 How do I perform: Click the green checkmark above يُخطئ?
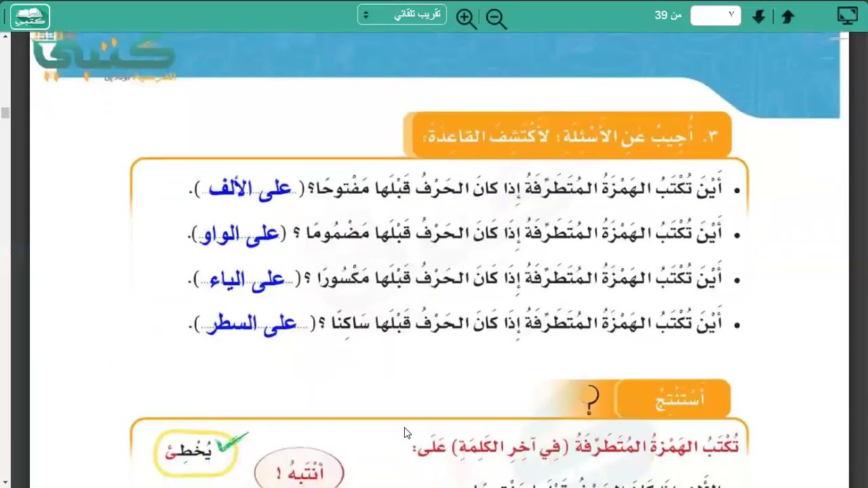click(x=232, y=442)
